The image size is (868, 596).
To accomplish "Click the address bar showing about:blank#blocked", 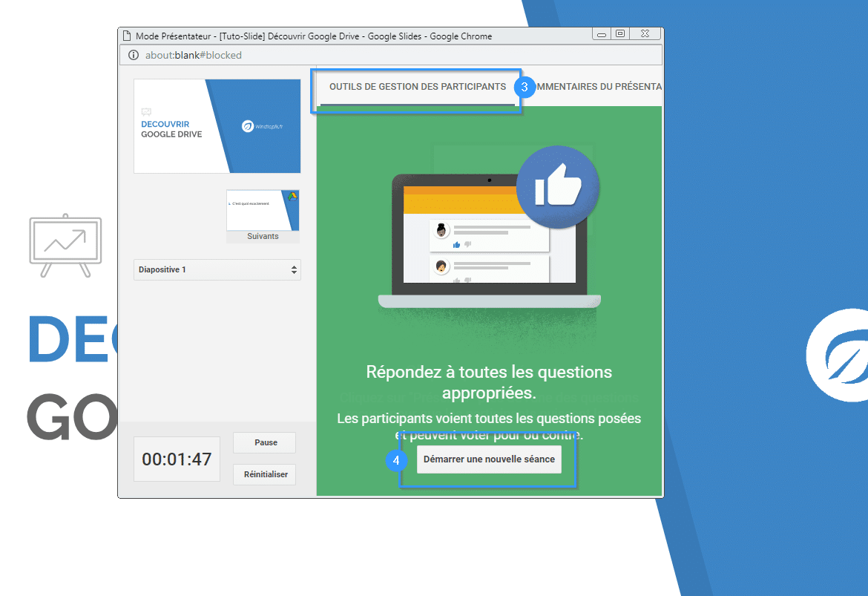I will tap(208, 54).
